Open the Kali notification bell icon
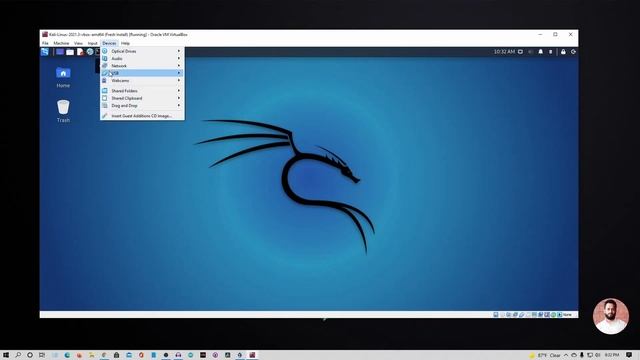 (x=540, y=52)
